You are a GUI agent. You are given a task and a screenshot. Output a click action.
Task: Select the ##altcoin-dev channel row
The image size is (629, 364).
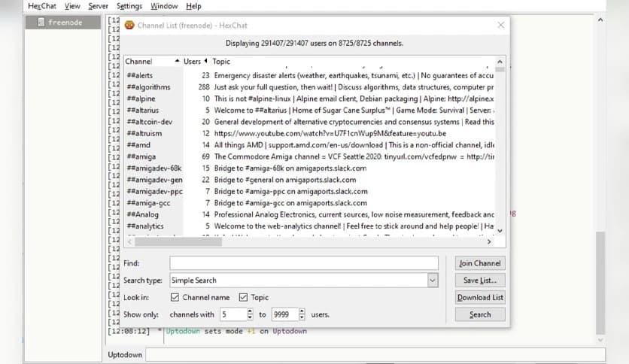[x=310, y=122]
